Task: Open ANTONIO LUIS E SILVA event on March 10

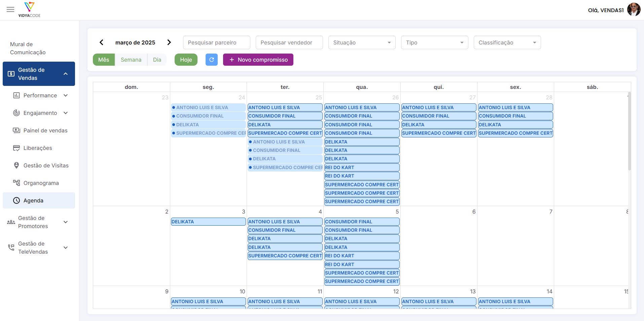Action: click(x=208, y=301)
